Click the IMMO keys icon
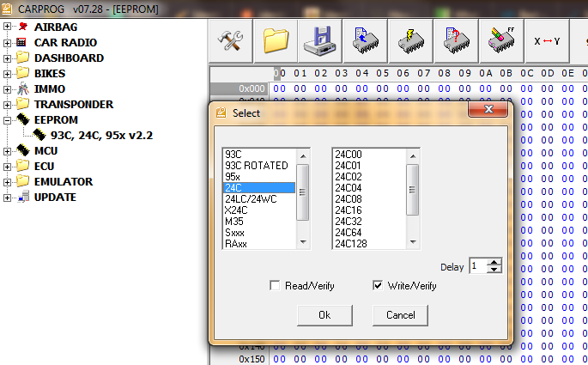This screenshot has height=365, width=588. (23, 88)
